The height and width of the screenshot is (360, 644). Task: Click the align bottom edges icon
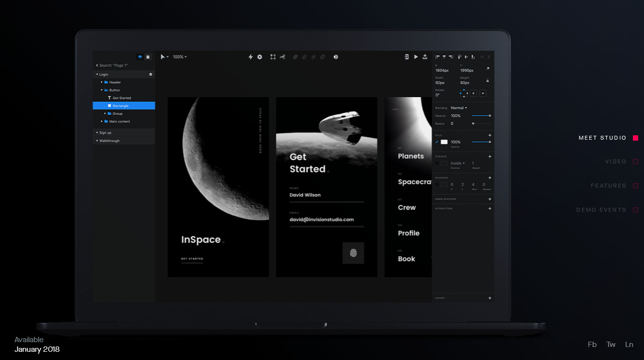[x=473, y=57]
